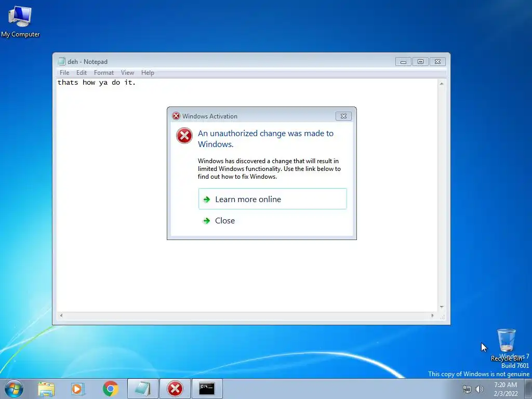Click text 'thats how ya do it.'
Viewport: 532px width, 399px height.
point(96,83)
